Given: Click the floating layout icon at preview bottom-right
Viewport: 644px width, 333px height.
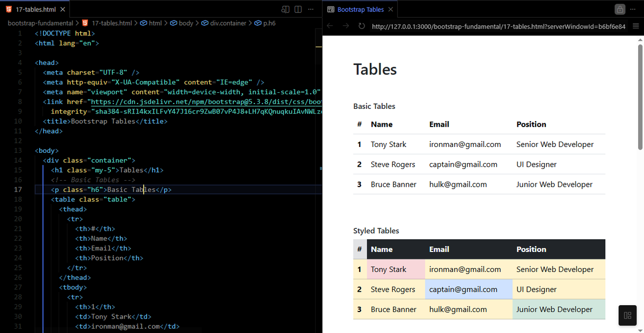Looking at the screenshot, I should coord(627,315).
